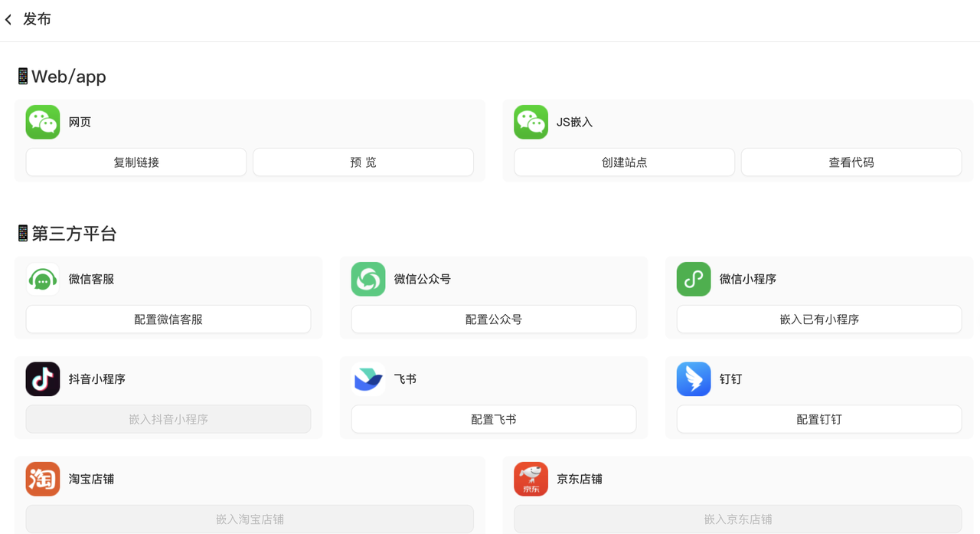Viewport: 980px width, 534px height.
Task: Click the 微信小程序 icon
Action: (x=694, y=279)
